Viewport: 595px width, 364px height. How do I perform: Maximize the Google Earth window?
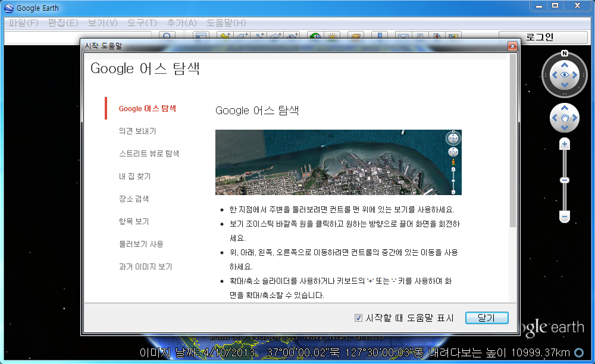click(x=555, y=6)
